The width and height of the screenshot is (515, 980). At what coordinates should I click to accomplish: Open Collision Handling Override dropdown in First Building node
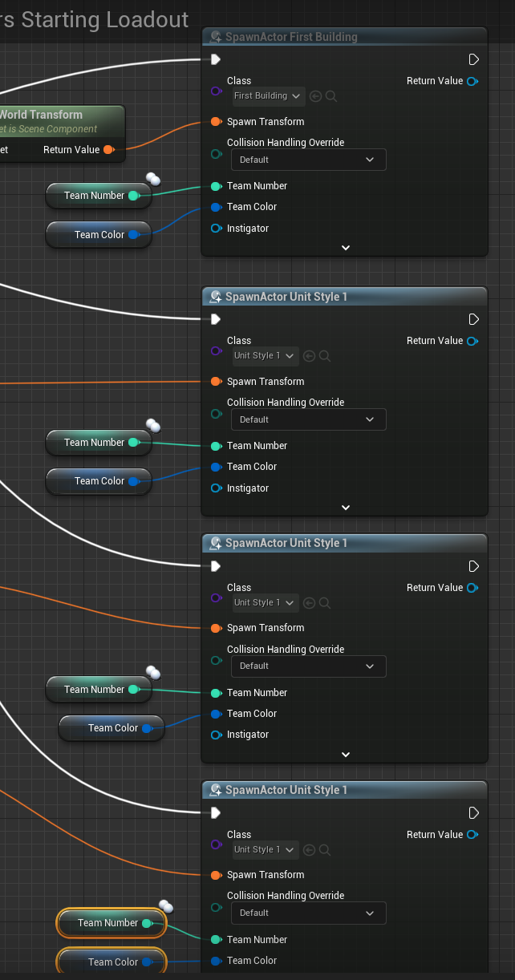point(309,160)
